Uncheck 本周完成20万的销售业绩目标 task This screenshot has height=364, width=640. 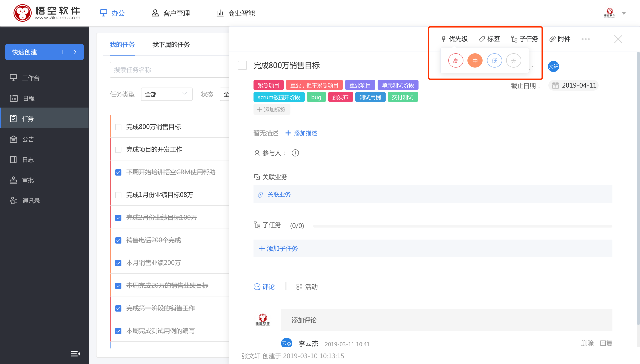click(x=118, y=286)
